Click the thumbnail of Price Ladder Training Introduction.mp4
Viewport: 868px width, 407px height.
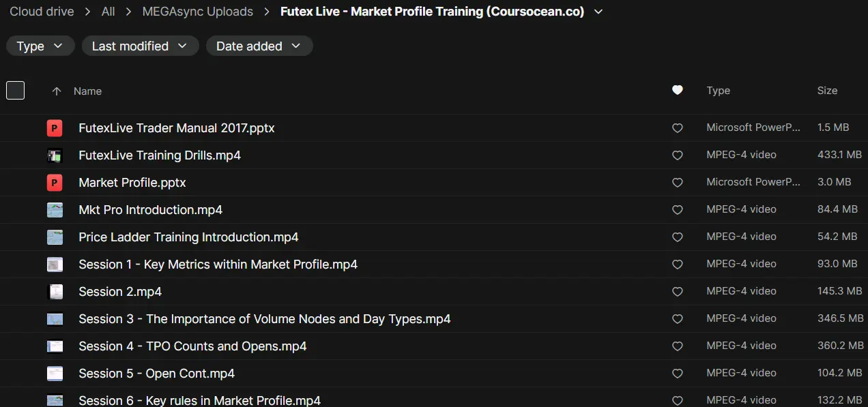point(55,237)
